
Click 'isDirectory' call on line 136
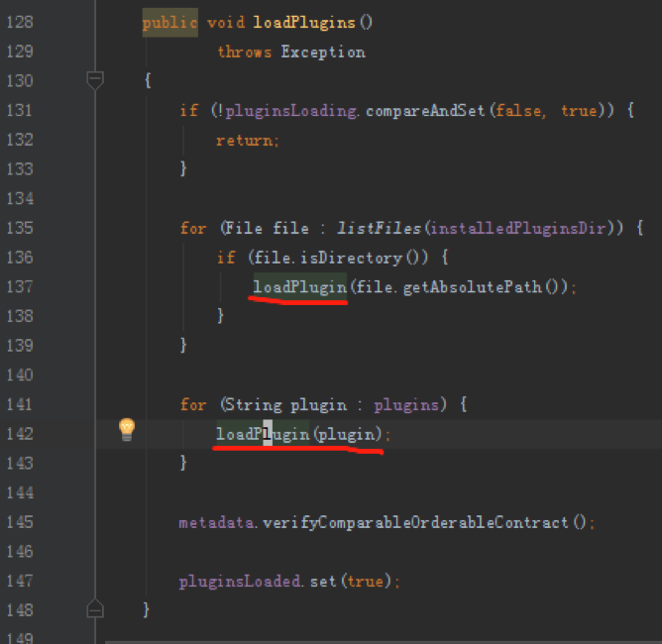point(351,258)
